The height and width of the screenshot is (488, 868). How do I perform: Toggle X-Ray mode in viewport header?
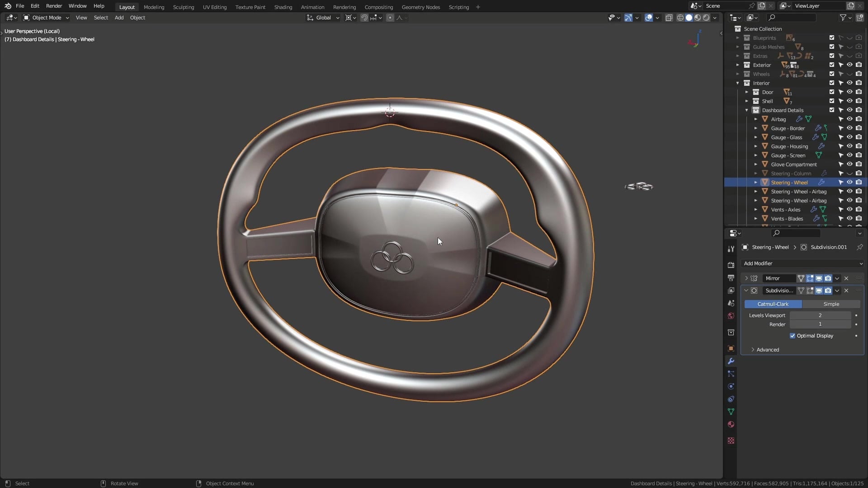tap(669, 18)
